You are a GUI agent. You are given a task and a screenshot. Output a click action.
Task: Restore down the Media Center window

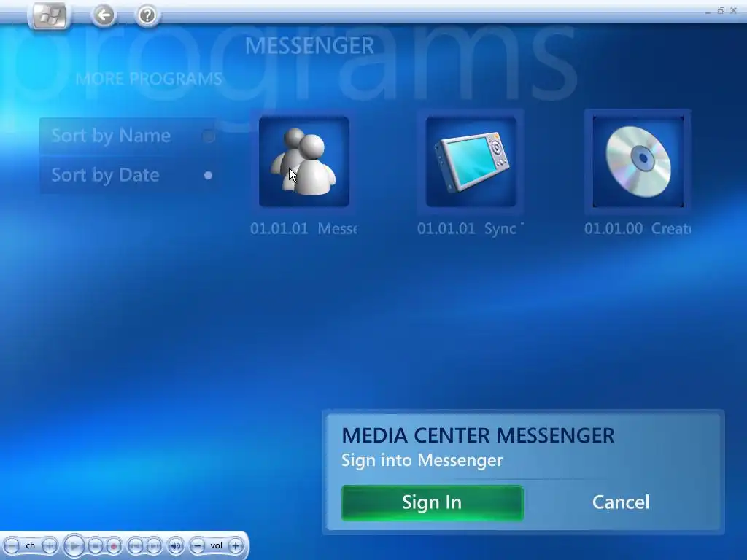pyautogui.click(x=721, y=10)
